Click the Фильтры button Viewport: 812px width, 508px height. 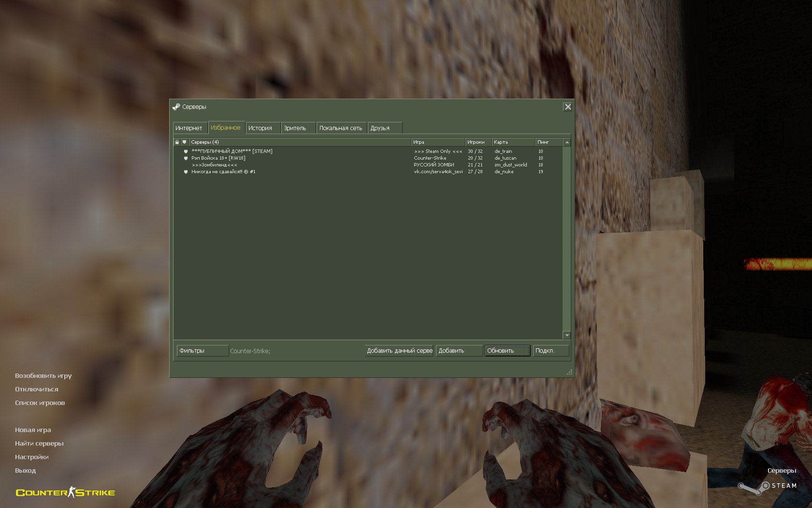pyautogui.click(x=203, y=351)
